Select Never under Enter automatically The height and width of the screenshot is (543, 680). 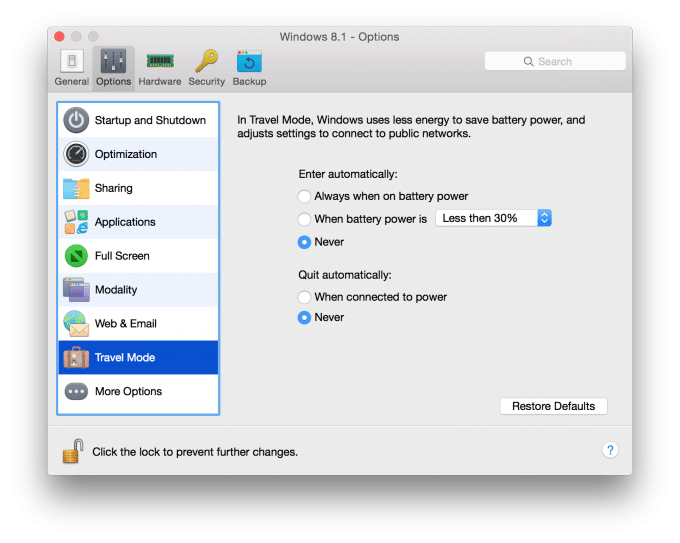tap(304, 242)
